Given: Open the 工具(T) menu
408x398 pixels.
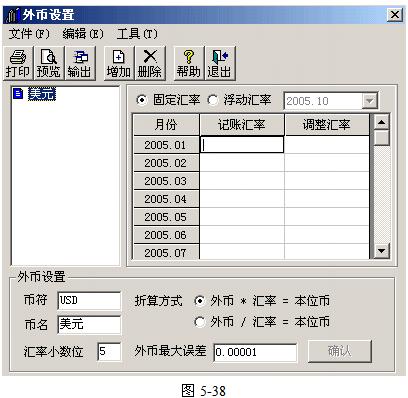Looking at the screenshot, I should (x=137, y=34).
